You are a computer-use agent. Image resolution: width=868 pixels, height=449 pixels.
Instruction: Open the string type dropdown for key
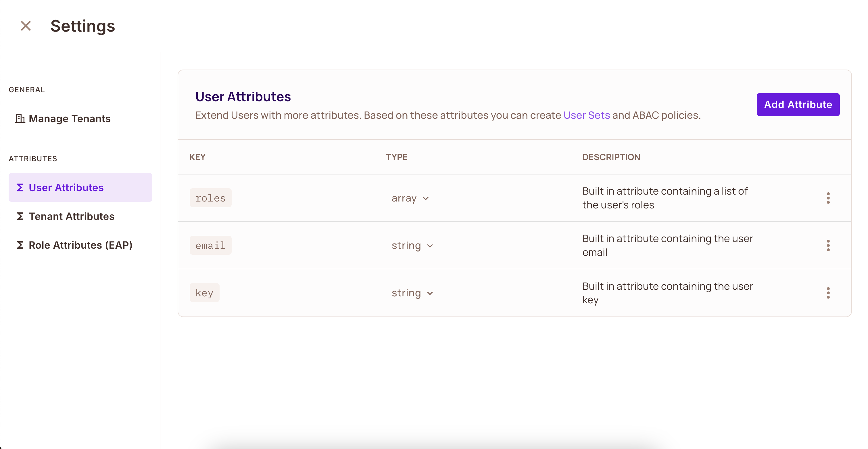pos(412,293)
